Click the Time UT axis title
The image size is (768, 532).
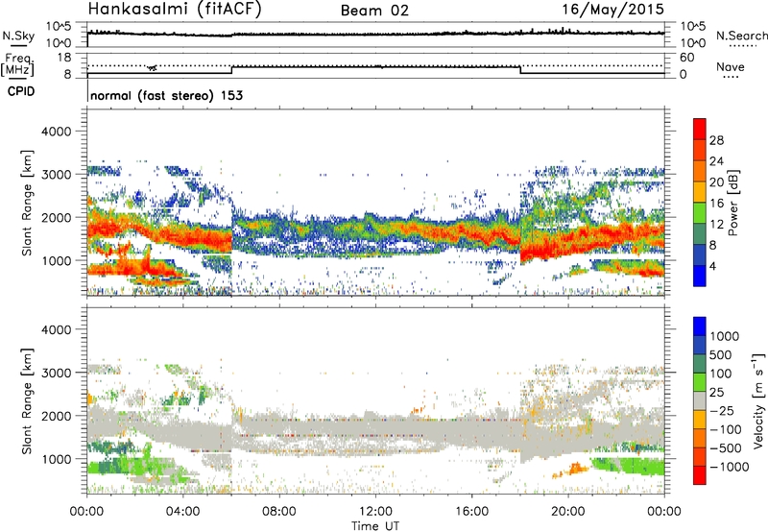pos(375,525)
